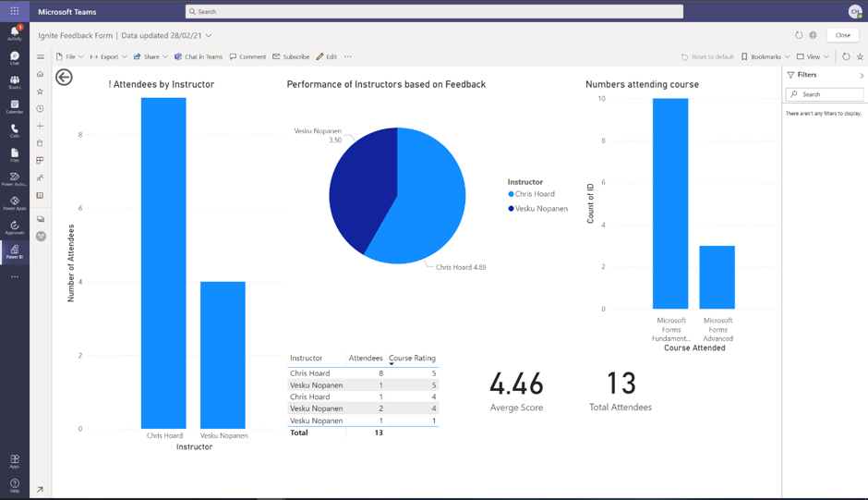Favorite the report with toolbar star
The width and height of the screenshot is (868, 500).
(860, 56)
